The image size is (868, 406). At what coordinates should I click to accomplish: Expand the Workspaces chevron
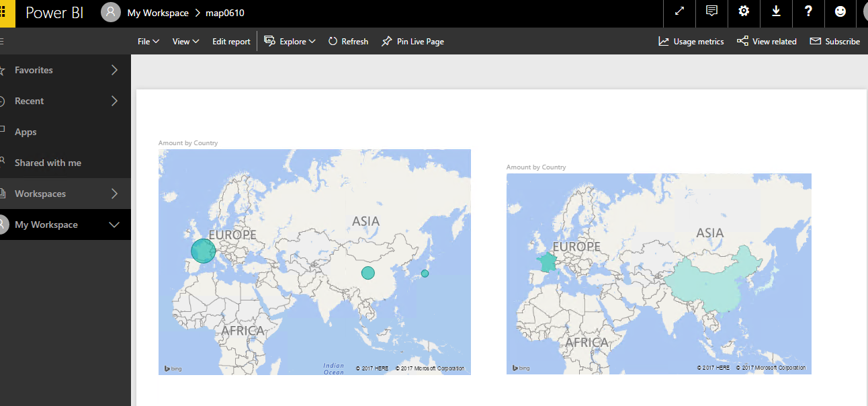114,194
